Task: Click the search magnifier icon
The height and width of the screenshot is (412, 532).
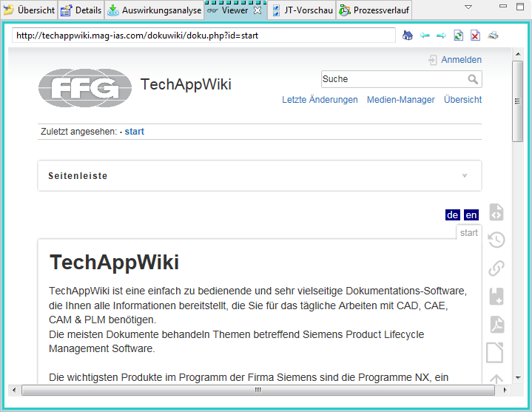Action: tap(473, 79)
